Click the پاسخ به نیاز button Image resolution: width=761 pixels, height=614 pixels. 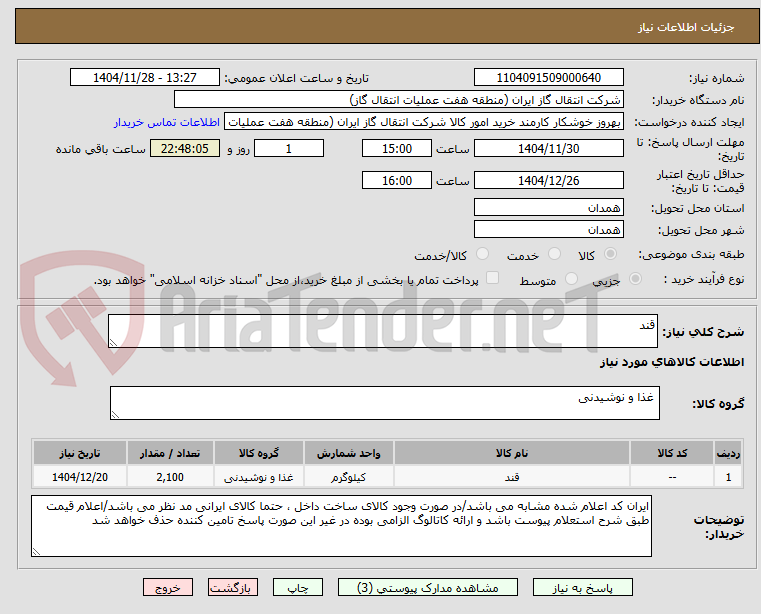point(582,587)
